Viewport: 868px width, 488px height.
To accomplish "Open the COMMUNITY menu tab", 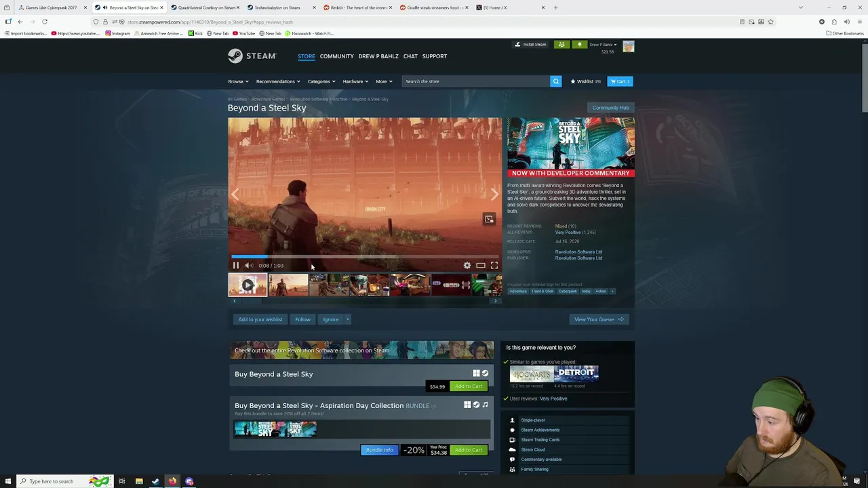I will tap(337, 56).
